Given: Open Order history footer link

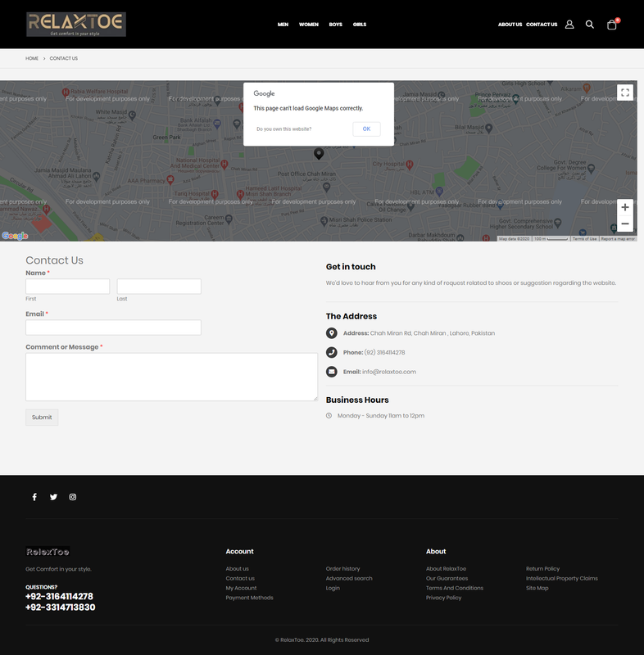Looking at the screenshot, I should (x=342, y=569).
